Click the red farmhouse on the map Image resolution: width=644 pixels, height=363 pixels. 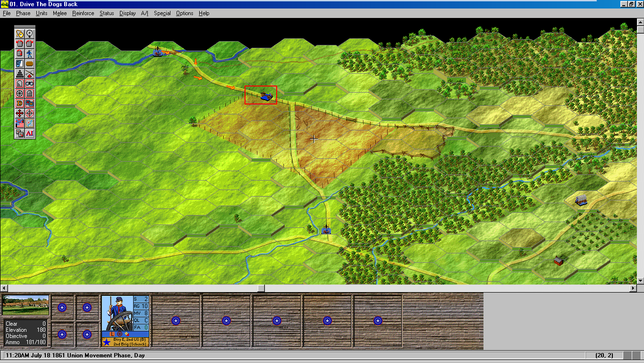559,260
